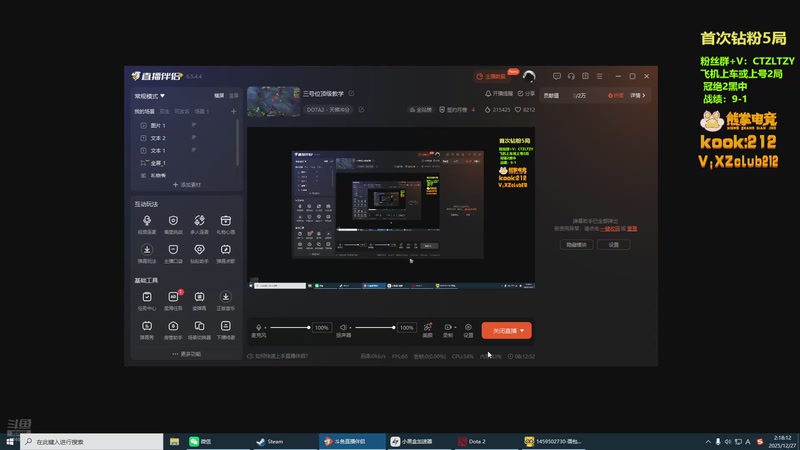The height and width of the screenshot is (450, 800).
Task: Toggle the flag marker on 文本 1 row
Action: click(x=194, y=150)
